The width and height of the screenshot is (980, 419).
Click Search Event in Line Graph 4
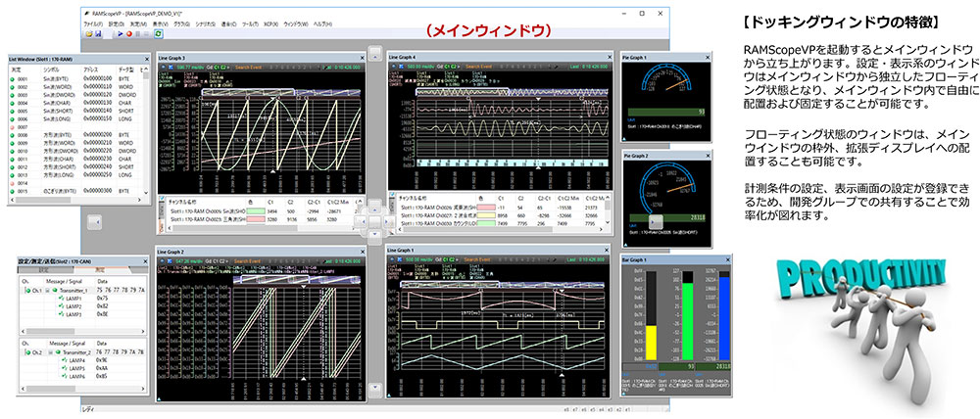[479, 66]
